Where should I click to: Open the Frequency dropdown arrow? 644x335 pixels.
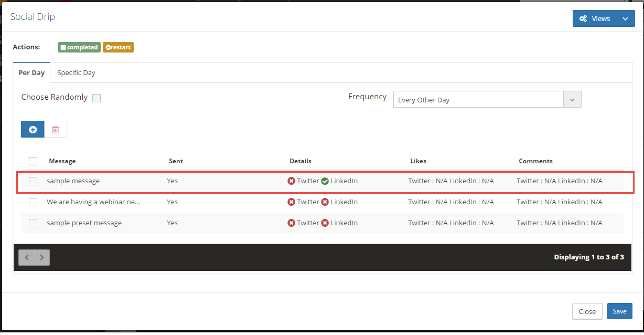(x=572, y=99)
